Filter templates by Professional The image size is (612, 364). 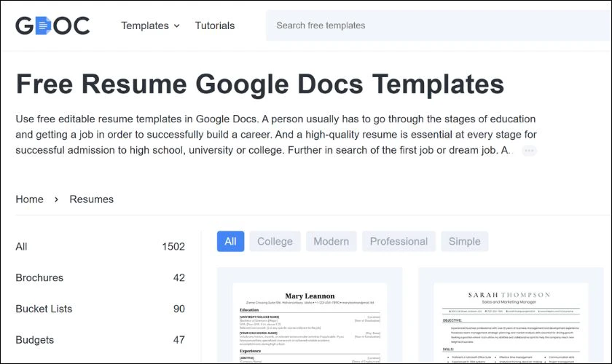pyautogui.click(x=399, y=242)
